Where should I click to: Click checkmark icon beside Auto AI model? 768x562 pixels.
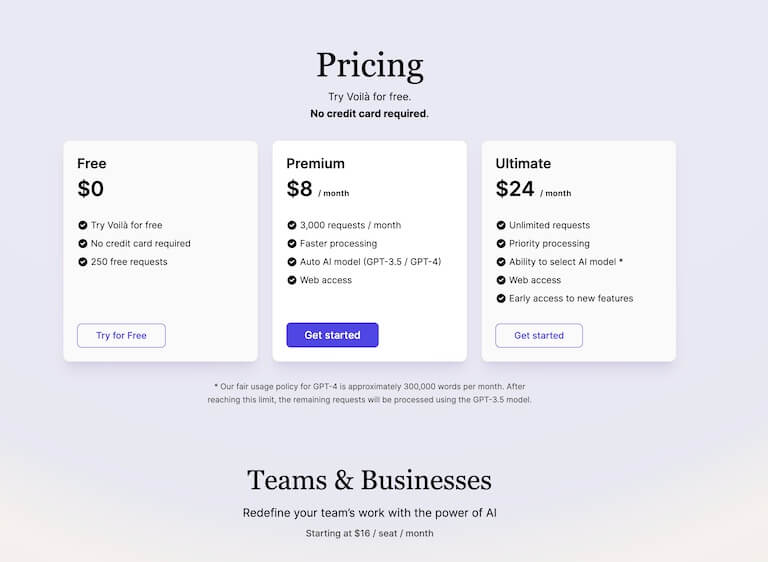(x=292, y=262)
